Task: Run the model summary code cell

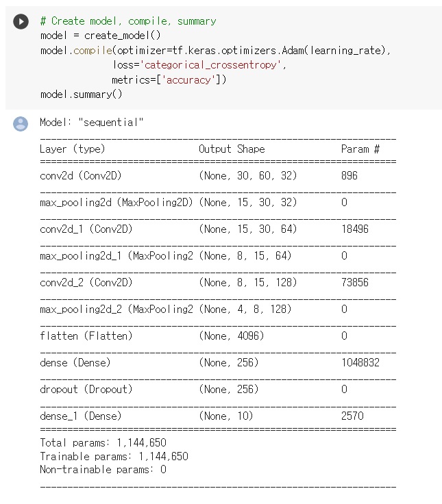Action: coord(21,22)
